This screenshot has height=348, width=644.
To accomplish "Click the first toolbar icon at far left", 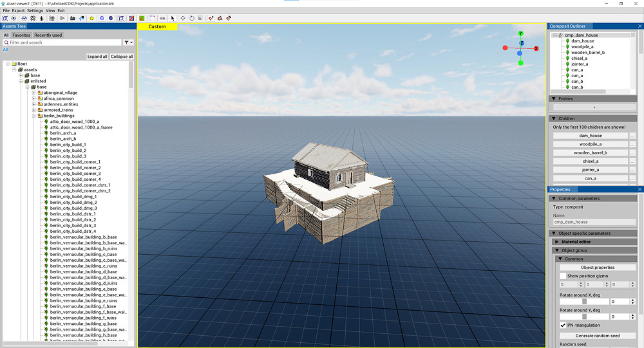I will (5, 18).
